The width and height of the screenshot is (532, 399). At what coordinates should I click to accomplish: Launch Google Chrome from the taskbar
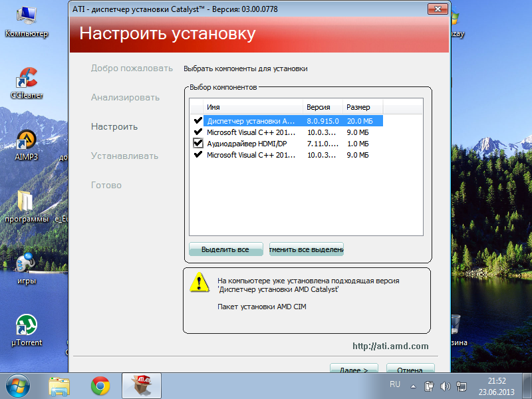(x=100, y=386)
